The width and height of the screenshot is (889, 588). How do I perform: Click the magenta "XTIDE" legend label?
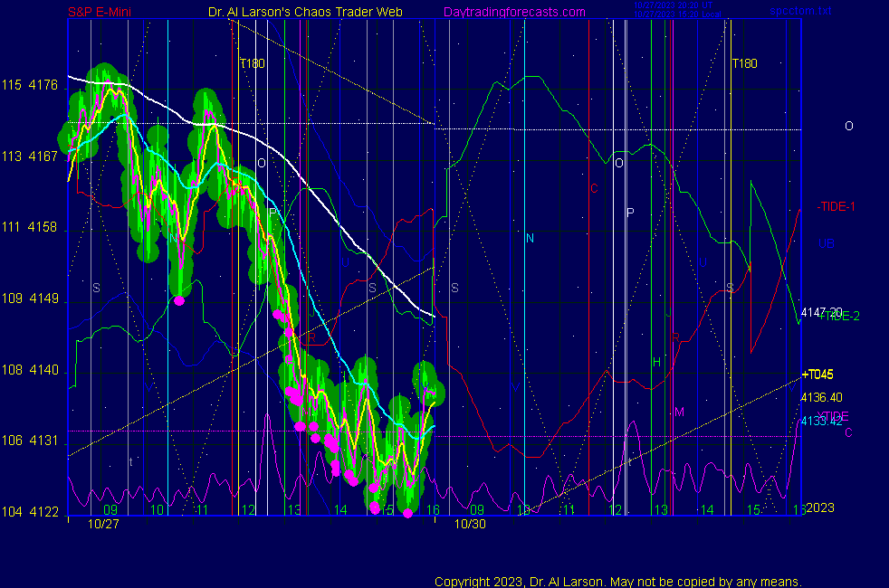(834, 416)
